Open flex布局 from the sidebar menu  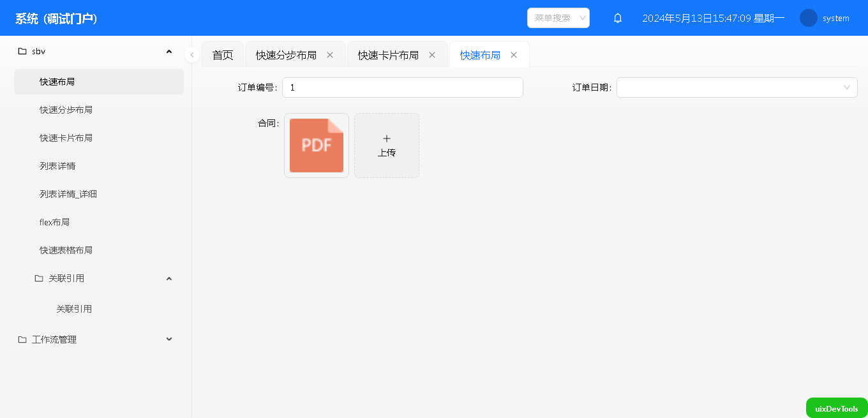pos(55,222)
